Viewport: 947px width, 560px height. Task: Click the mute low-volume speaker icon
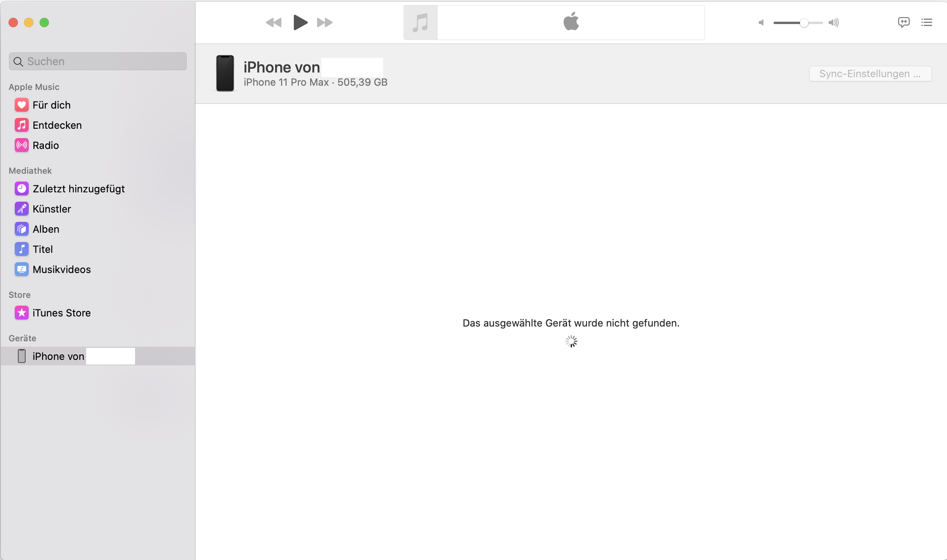(x=761, y=22)
